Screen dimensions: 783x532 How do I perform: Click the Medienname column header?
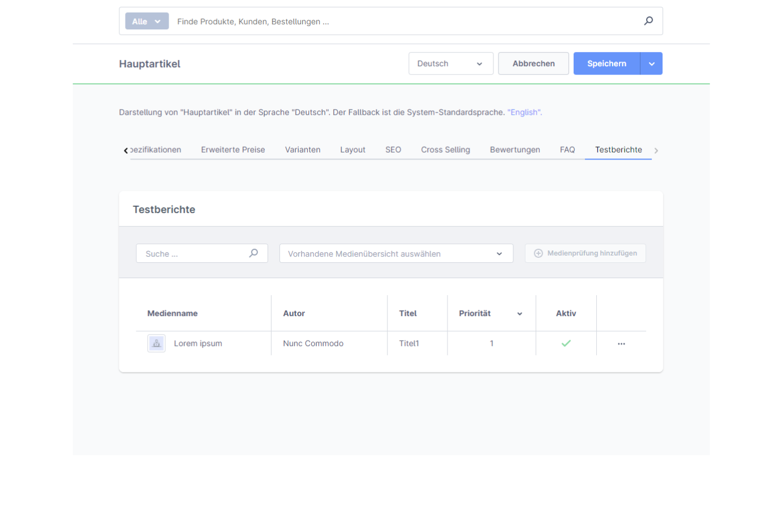pos(173,313)
